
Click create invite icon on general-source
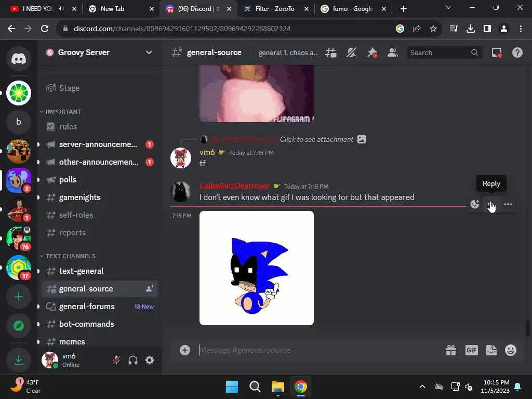click(149, 289)
